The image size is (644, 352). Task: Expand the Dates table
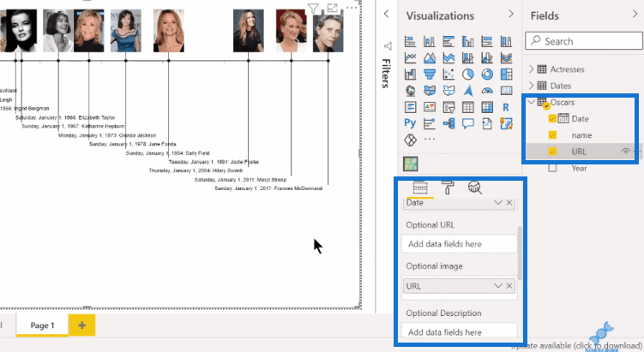pyautogui.click(x=531, y=86)
